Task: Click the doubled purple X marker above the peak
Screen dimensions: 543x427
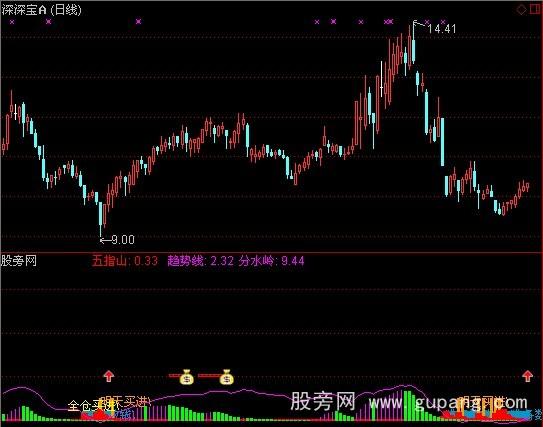Action: [x=389, y=22]
